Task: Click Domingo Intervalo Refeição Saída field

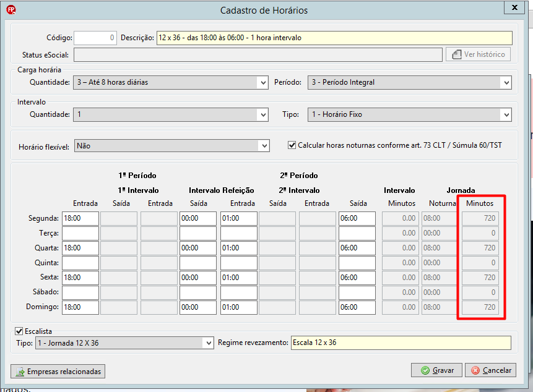Action: [198, 307]
